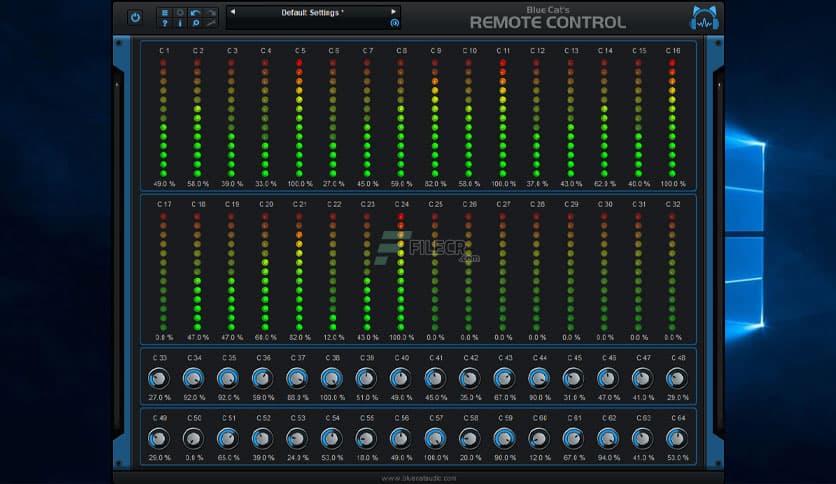This screenshot has height=484, width=836.
Task: Click the C 13 channel label
Action: pyautogui.click(x=571, y=51)
